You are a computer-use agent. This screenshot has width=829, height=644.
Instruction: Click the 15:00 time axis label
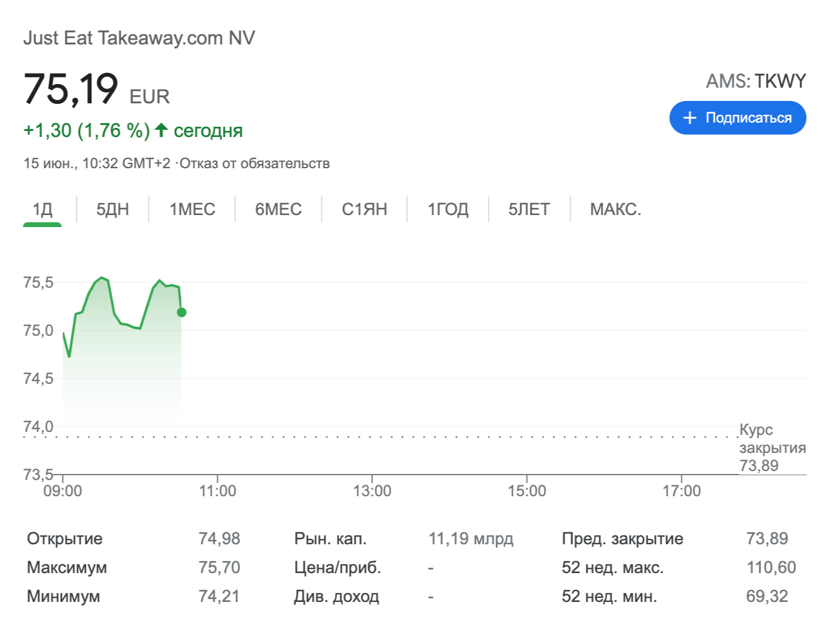[527, 491]
